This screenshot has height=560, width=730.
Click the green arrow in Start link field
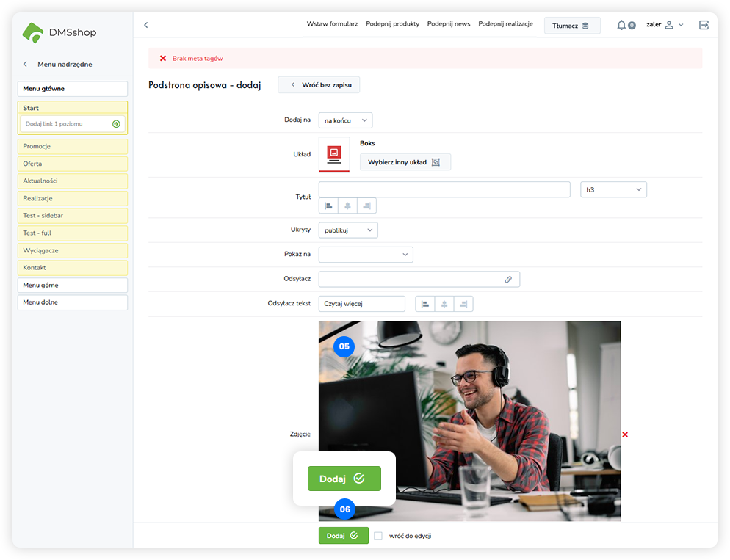116,124
